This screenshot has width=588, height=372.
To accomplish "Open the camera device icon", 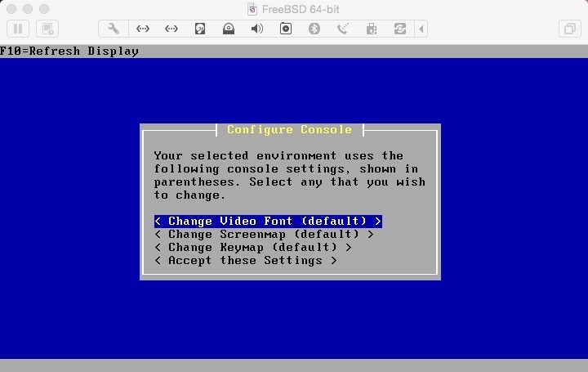I will click(x=285, y=29).
